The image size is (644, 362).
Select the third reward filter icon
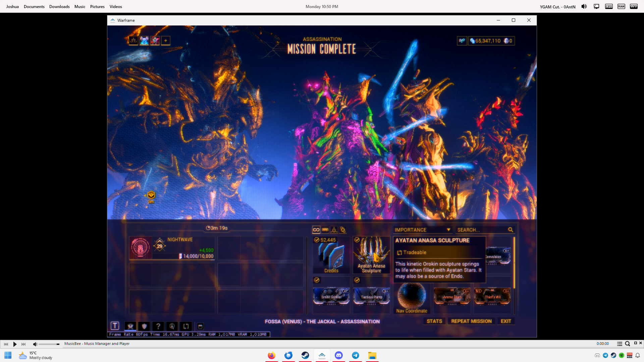tap(334, 230)
